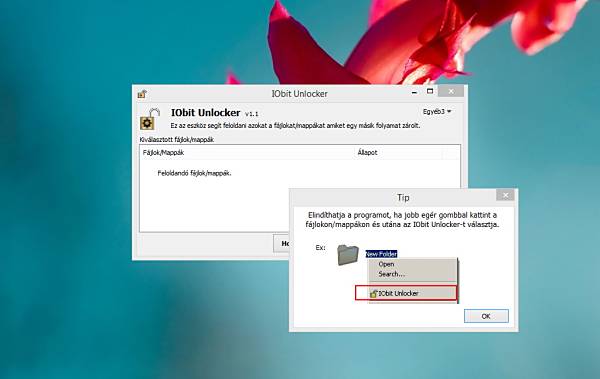Choose Open in the example context menu

[386, 264]
